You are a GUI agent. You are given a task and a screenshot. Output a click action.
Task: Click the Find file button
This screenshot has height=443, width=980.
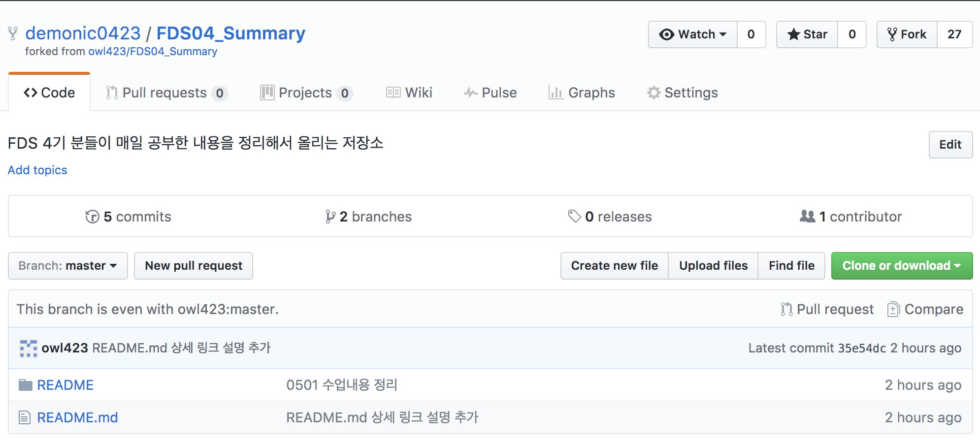(791, 266)
